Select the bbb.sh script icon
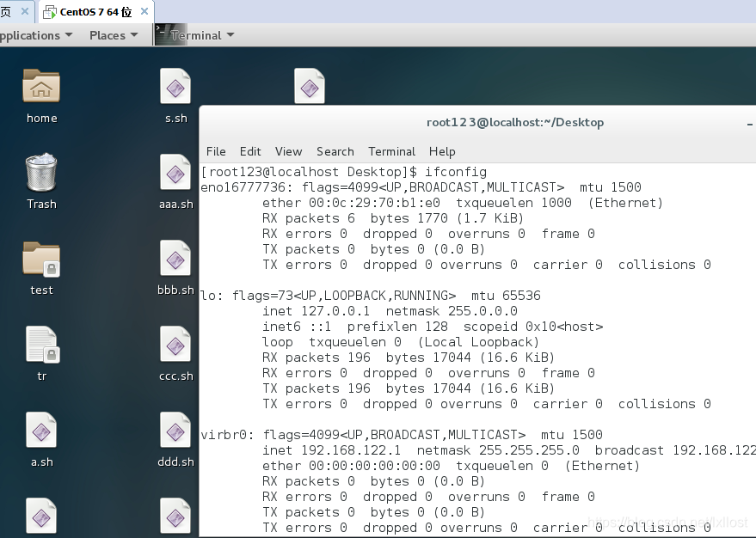The width and height of the screenshot is (756, 538). (175, 258)
